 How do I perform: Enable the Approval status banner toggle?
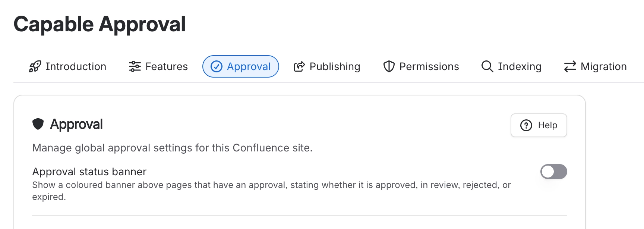pyautogui.click(x=554, y=172)
